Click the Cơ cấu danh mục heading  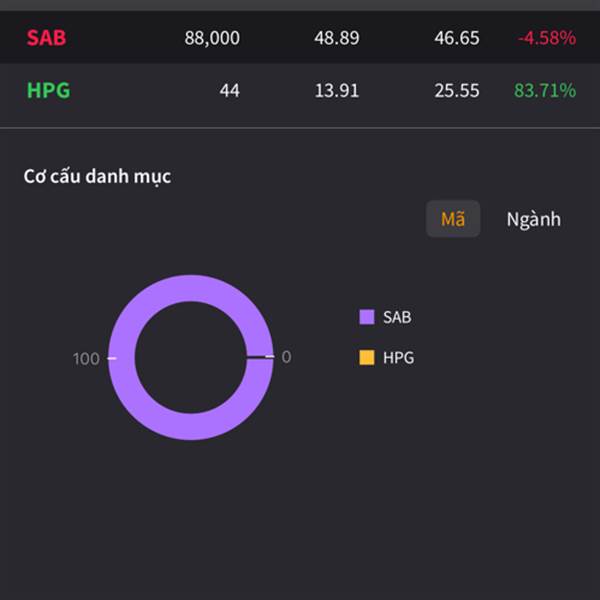coord(98,176)
